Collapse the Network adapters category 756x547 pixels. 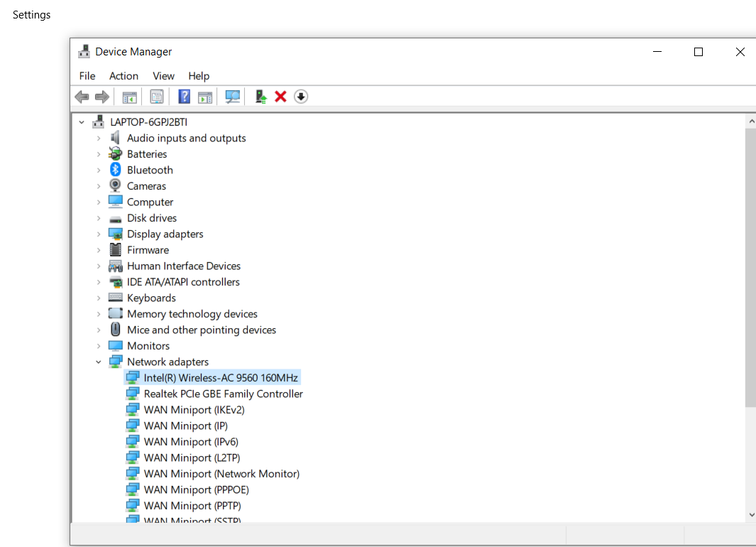click(99, 361)
